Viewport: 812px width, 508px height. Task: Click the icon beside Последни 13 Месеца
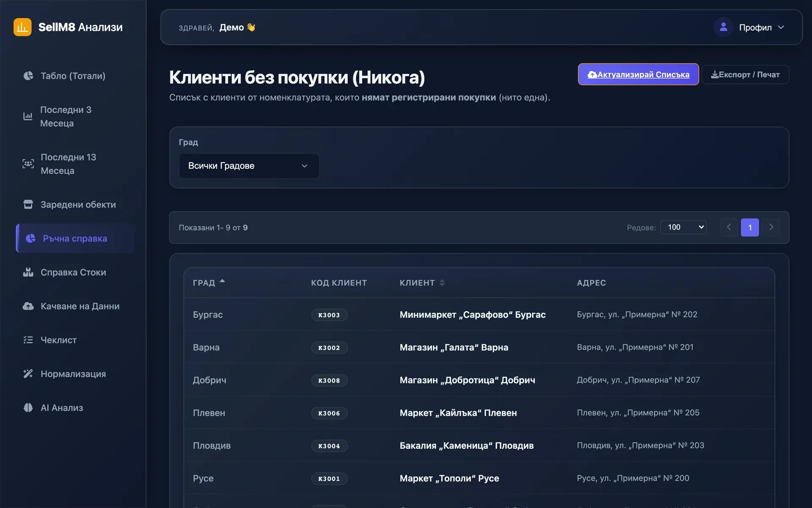(x=28, y=164)
